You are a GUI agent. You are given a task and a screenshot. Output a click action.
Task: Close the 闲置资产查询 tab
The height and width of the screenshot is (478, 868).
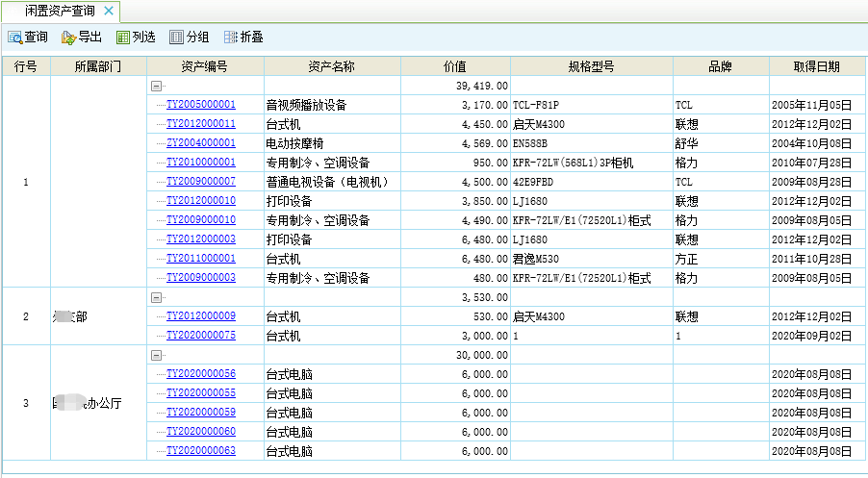pos(108,12)
